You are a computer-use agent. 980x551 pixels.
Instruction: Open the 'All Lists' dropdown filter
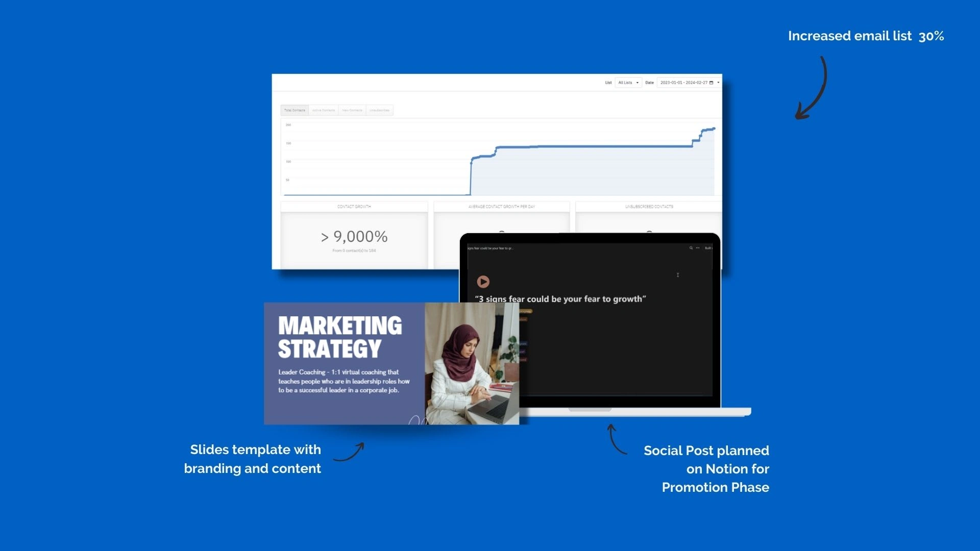click(626, 82)
